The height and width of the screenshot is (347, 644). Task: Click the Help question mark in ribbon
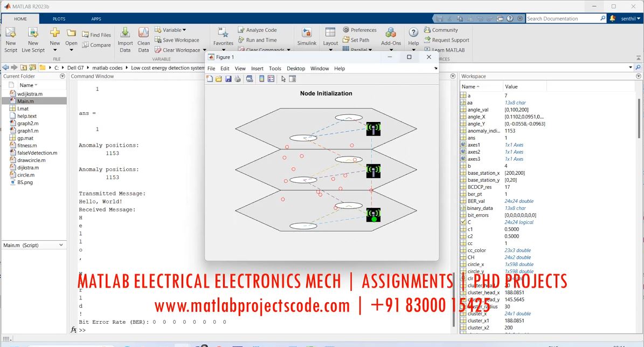point(413,32)
